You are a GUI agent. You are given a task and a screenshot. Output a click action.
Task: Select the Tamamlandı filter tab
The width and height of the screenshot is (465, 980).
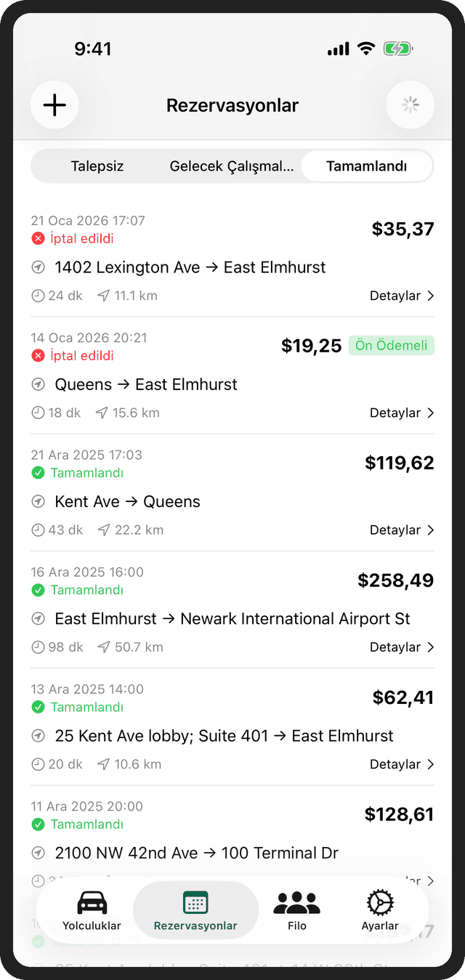[x=366, y=166]
